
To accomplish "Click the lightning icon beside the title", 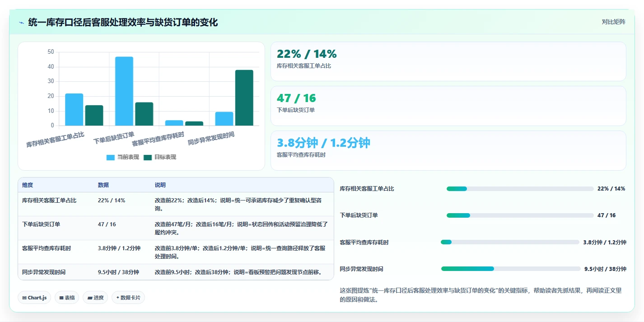I will coord(21,23).
